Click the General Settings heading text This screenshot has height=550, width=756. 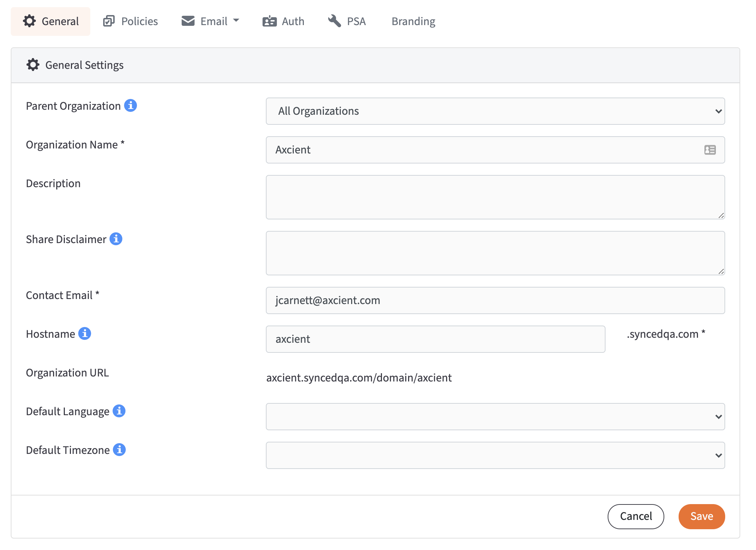84,65
